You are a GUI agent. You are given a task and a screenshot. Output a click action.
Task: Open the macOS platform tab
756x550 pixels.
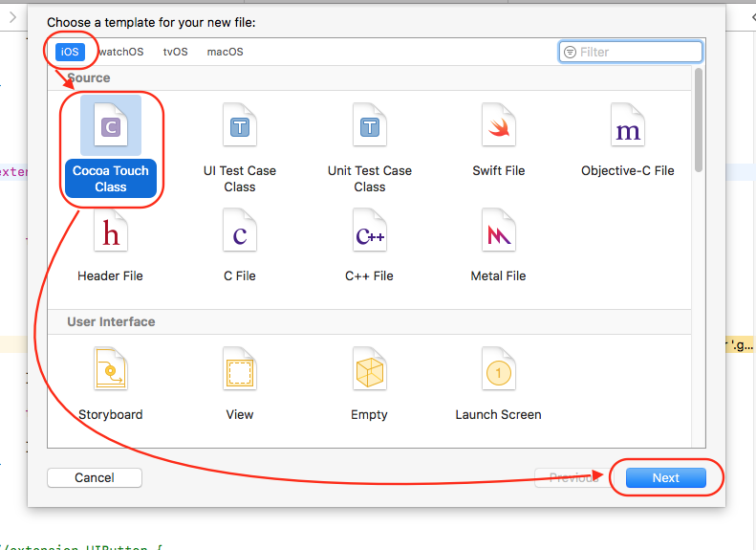click(x=226, y=52)
